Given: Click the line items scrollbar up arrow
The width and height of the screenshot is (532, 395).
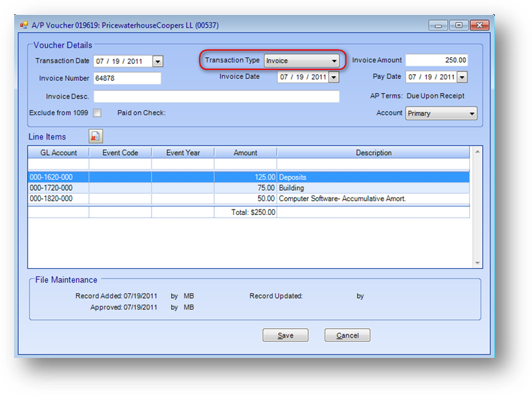Looking at the screenshot, I should (x=477, y=152).
